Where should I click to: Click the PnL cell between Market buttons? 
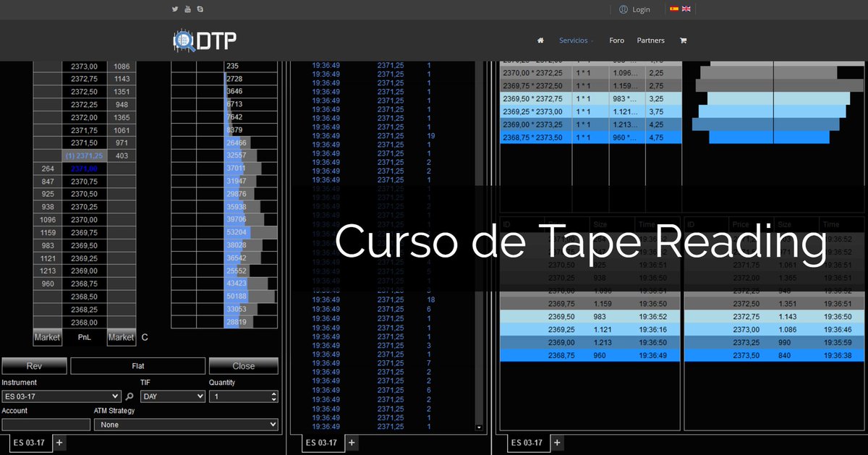85,337
